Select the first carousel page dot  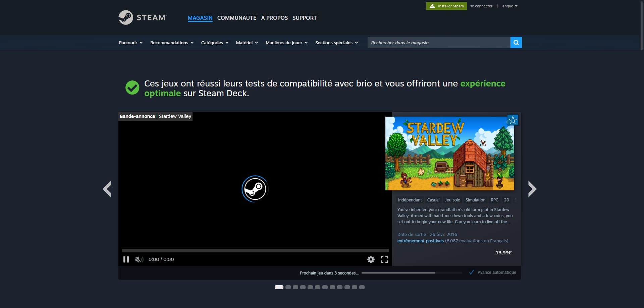click(x=279, y=287)
